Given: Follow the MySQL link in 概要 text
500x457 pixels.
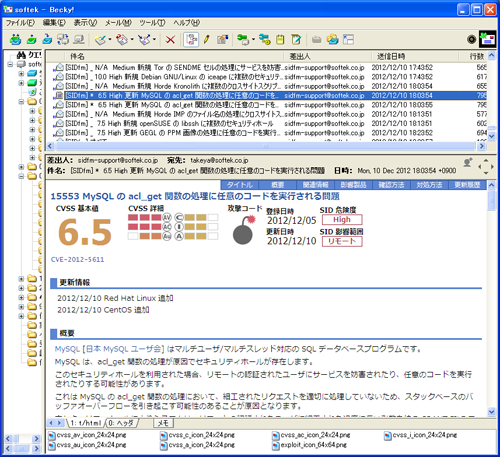Looking at the screenshot, I should [x=67, y=349].
